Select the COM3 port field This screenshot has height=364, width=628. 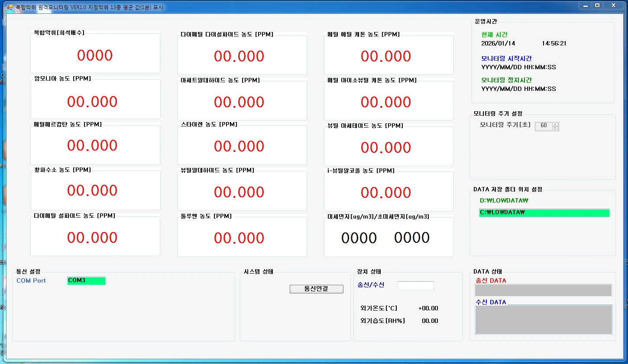click(x=86, y=280)
